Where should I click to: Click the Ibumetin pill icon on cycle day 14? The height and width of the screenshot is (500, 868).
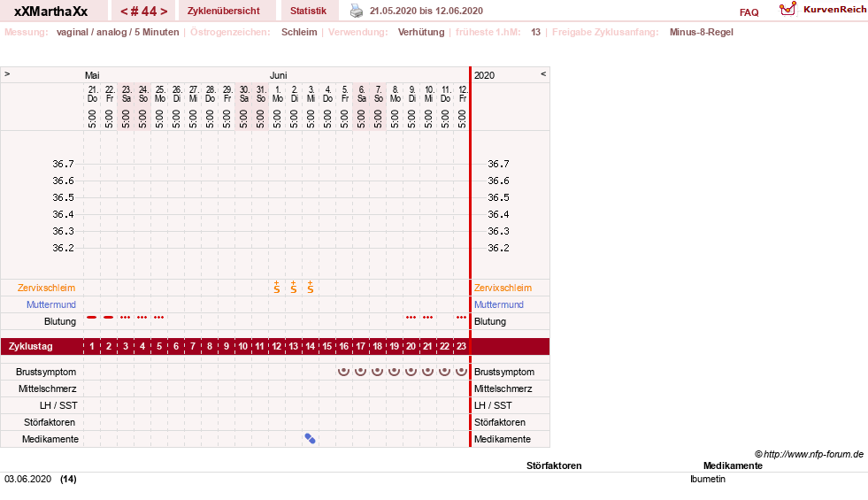310,439
